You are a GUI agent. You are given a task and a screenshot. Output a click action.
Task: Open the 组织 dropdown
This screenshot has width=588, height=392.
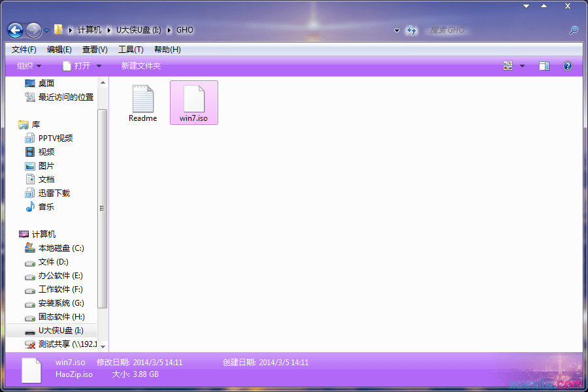28,65
